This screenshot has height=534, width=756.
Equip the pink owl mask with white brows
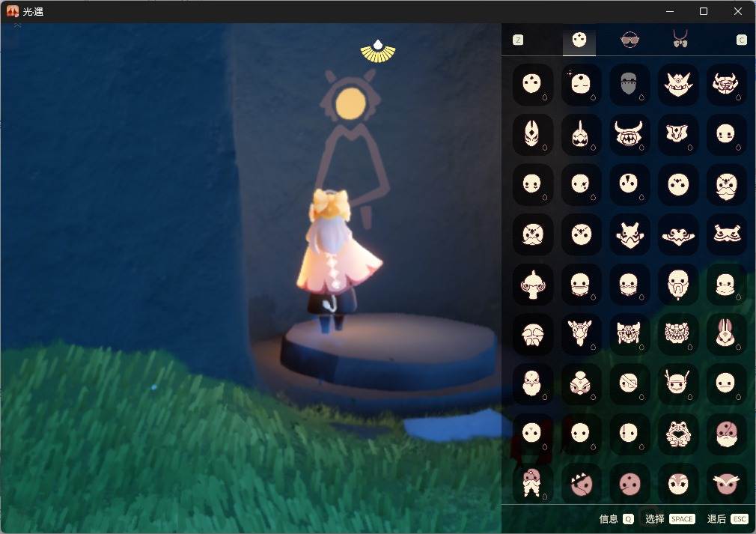click(x=726, y=484)
